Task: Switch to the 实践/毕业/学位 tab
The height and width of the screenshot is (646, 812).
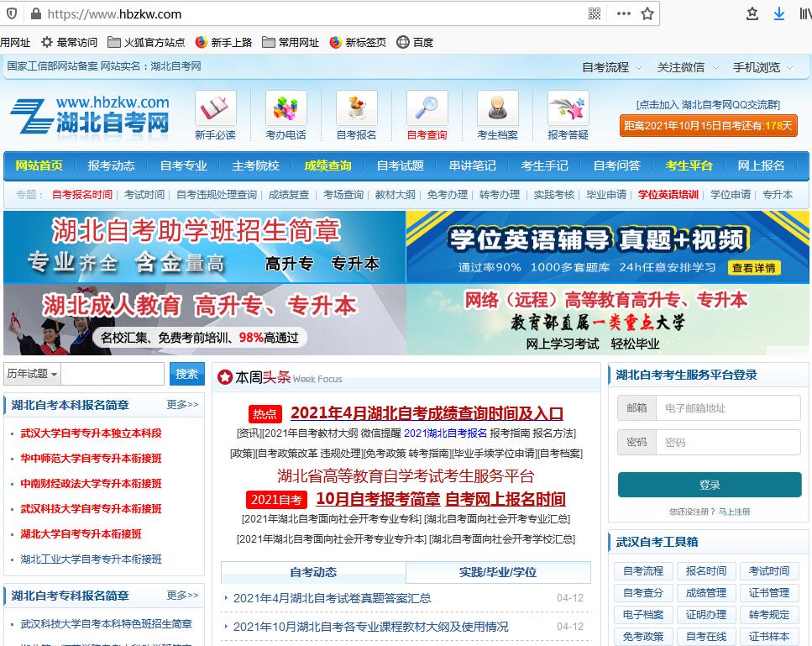Action: point(498,572)
